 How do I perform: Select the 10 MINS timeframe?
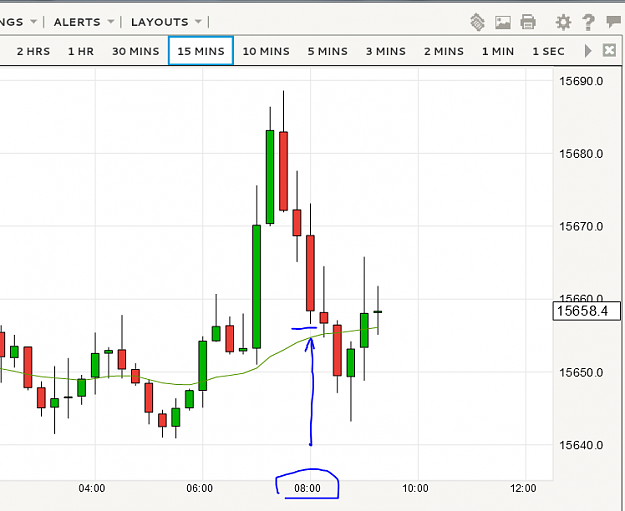click(266, 51)
